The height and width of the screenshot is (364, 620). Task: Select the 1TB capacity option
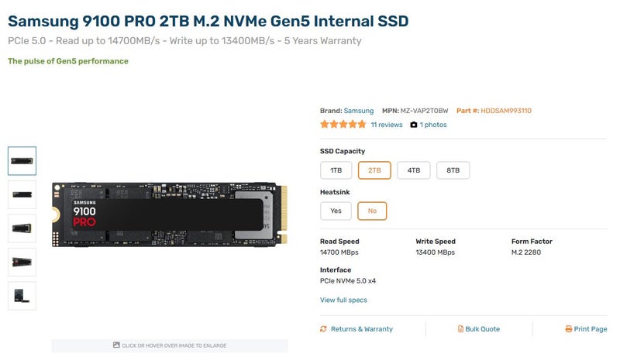click(x=336, y=170)
